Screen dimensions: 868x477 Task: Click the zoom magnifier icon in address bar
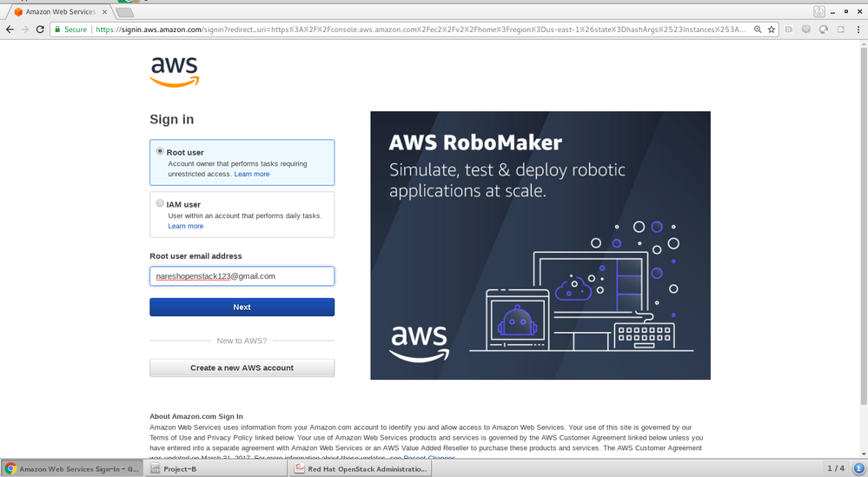click(758, 29)
